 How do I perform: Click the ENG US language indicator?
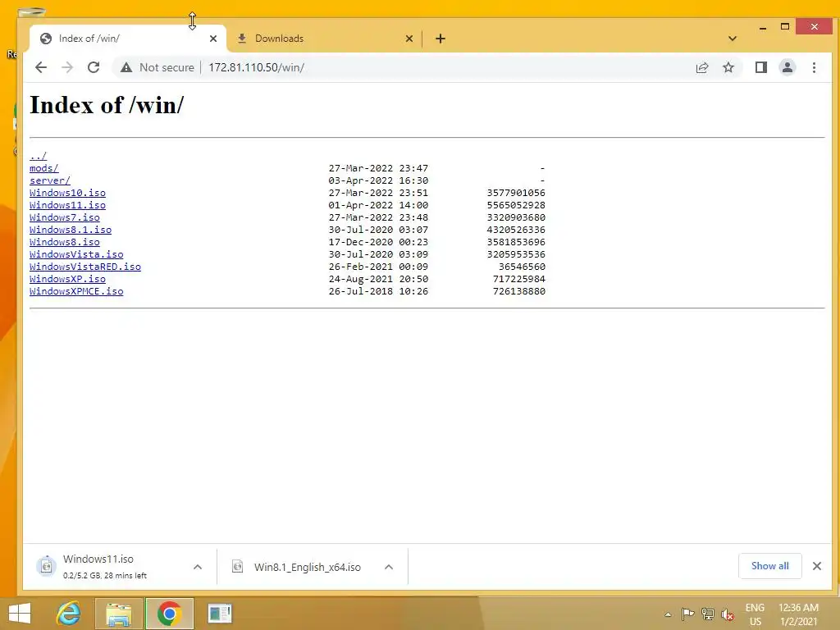(x=755, y=614)
